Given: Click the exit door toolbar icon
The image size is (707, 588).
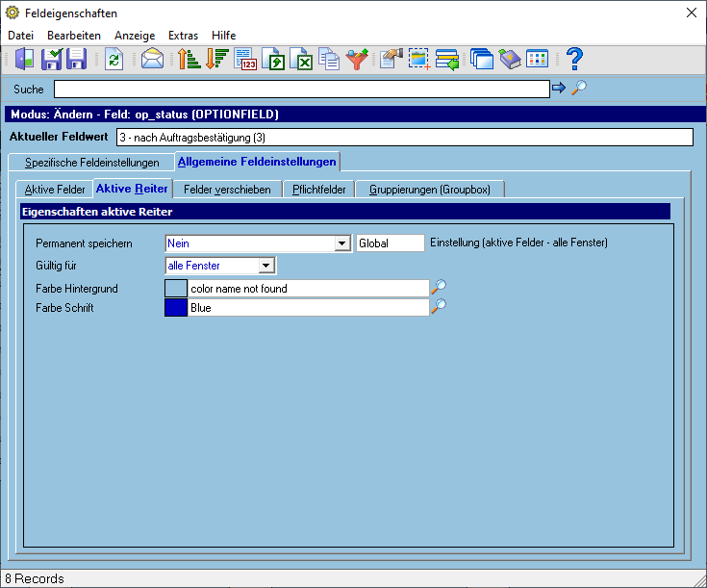Looking at the screenshot, I should coord(24,59).
